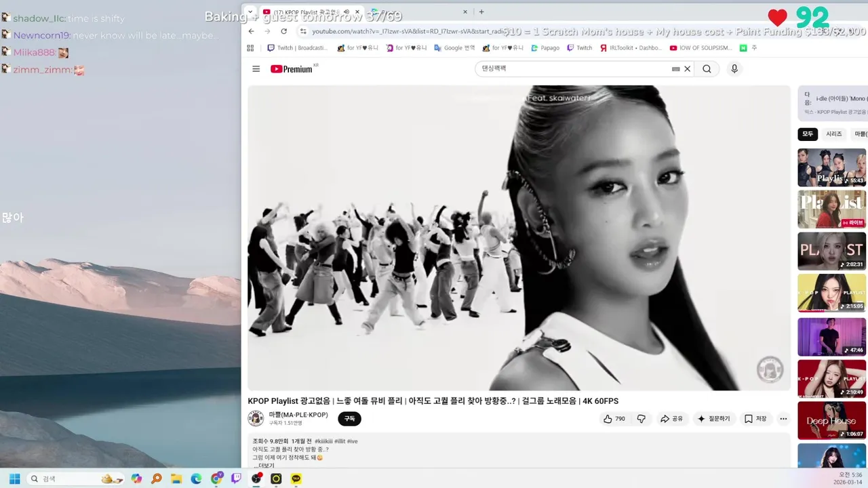Open the on-screen keyboard icon in search box
This screenshot has height=488, width=868.
[x=675, y=68]
